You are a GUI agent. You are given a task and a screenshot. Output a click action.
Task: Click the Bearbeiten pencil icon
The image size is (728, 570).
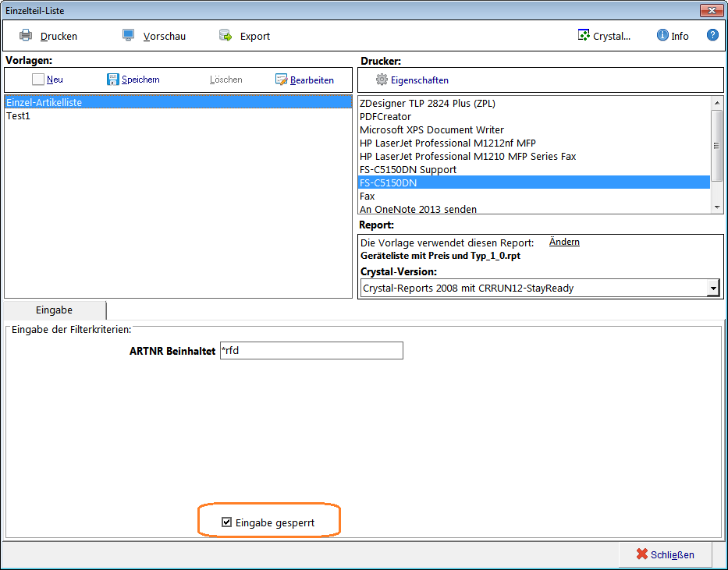coord(282,80)
